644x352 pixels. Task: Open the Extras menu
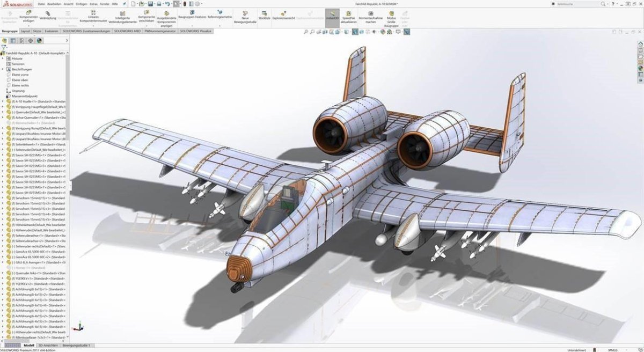(x=94, y=4)
